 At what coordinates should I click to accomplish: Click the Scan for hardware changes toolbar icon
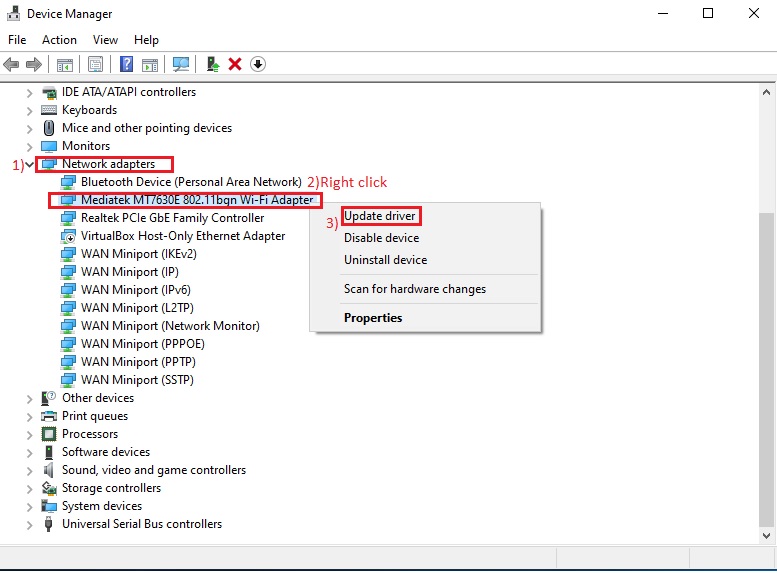pos(181,64)
